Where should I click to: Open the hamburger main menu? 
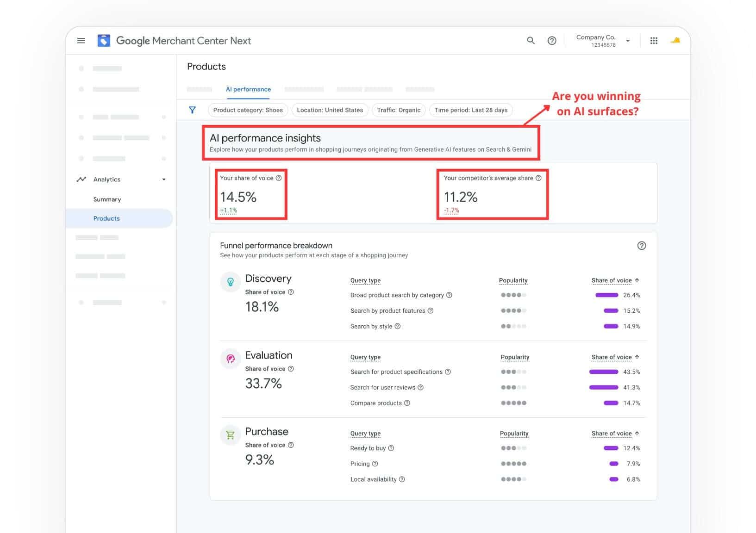point(81,41)
